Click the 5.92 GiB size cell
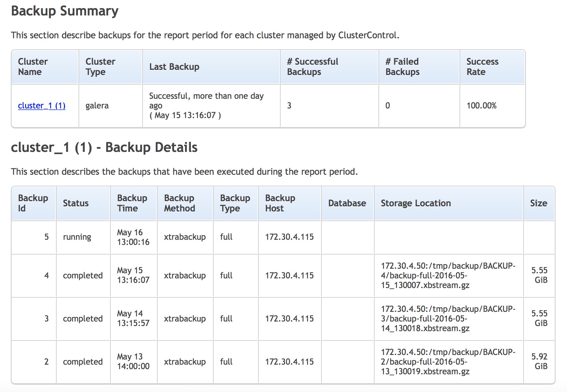 [x=539, y=361]
